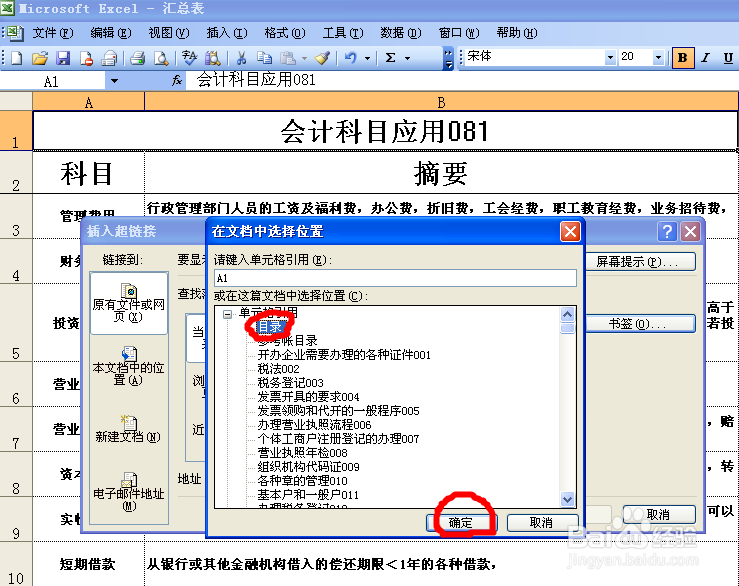Click the Print icon in toolbar
This screenshot has height=586, width=739.
pos(137,58)
